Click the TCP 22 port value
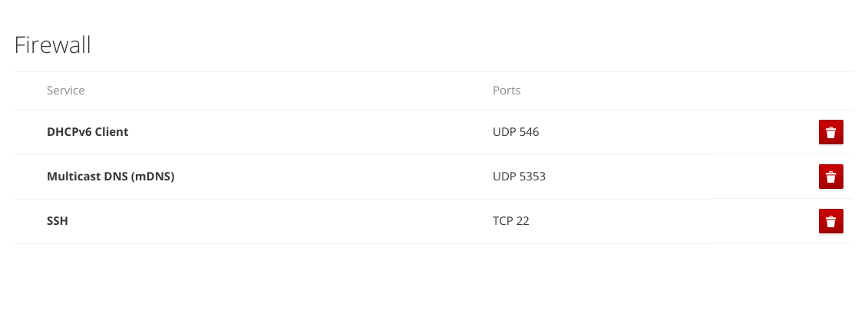868x327 pixels. click(x=511, y=221)
